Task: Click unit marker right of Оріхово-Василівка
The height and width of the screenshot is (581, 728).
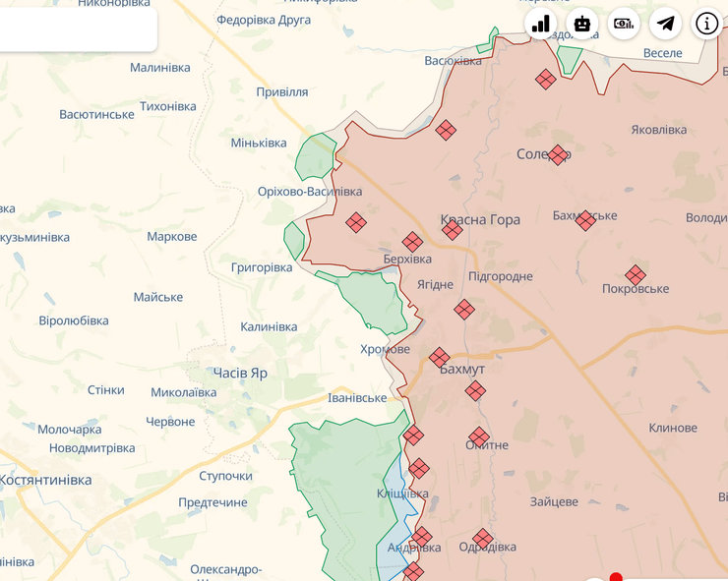Action: (356, 223)
